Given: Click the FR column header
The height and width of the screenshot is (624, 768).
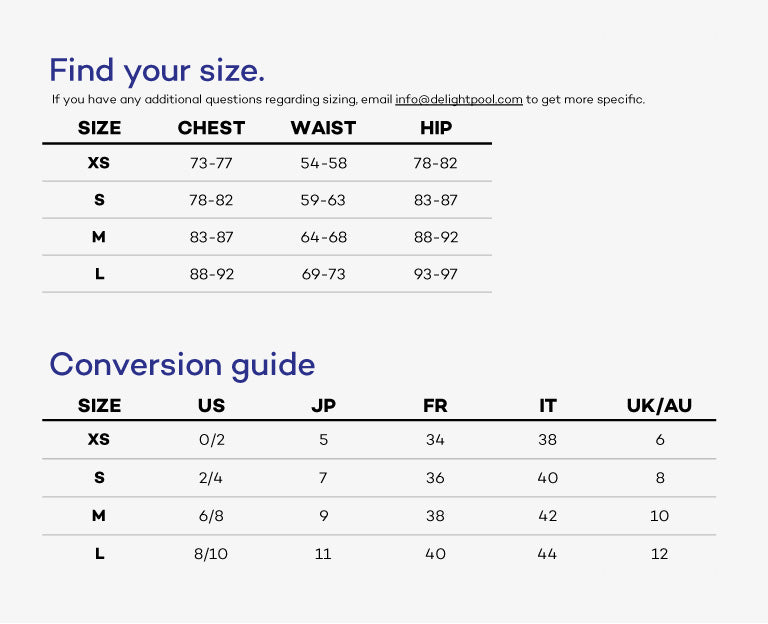Looking at the screenshot, I should (435, 406).
